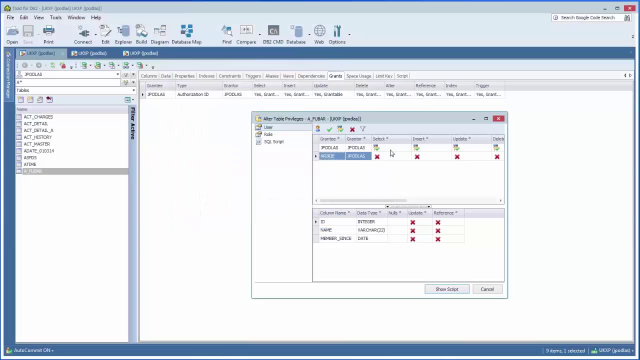The height and width of the screenshot is (360, 640).
Task: Click the Print toolbar icon
Action: [48, 35]
